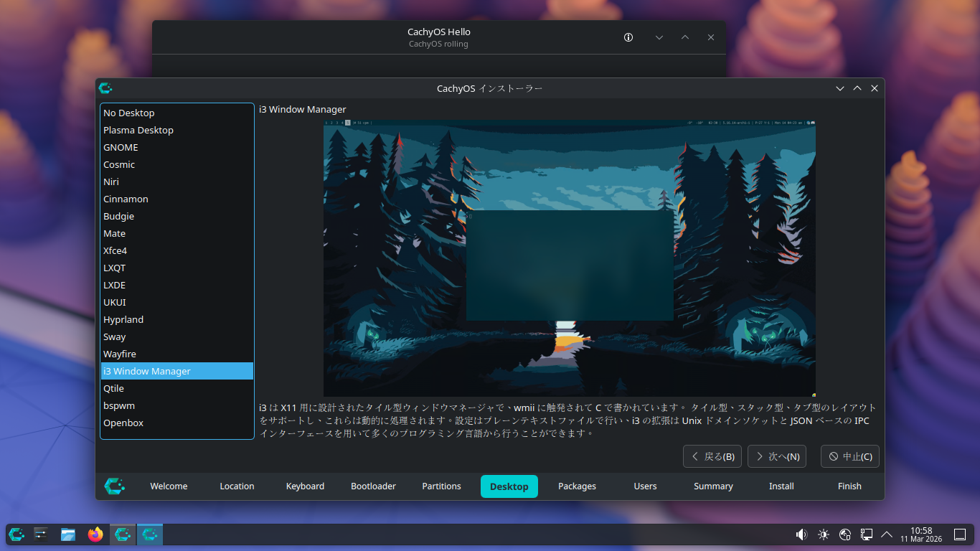
Task: Open the display configuration tray icon
Action: tap(866, 534)
